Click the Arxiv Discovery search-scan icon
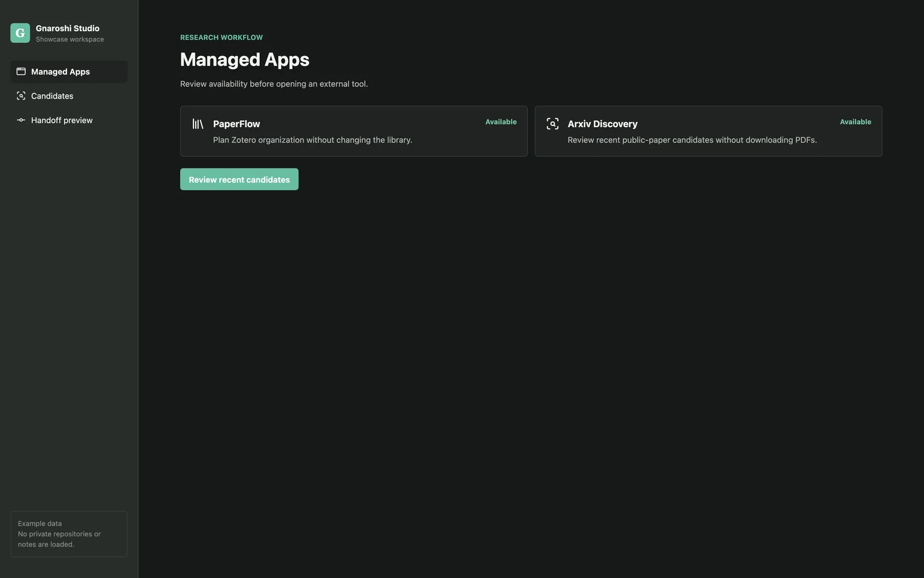The image size is (924, 578). (553, 124)
